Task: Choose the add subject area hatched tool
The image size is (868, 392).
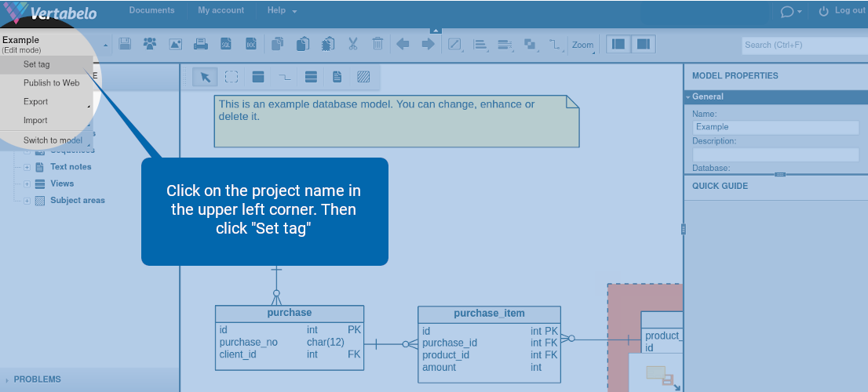Action: tap(363, 77)
